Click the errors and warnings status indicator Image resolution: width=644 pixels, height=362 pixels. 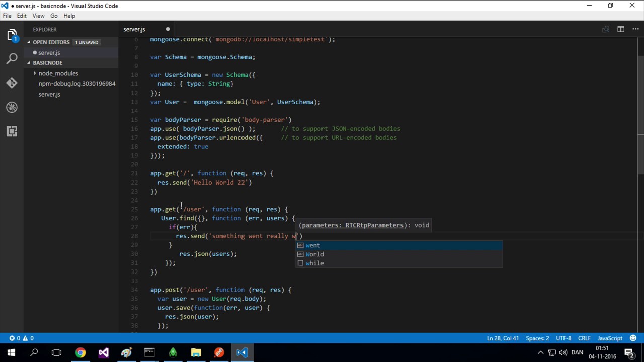click(22, 338)
